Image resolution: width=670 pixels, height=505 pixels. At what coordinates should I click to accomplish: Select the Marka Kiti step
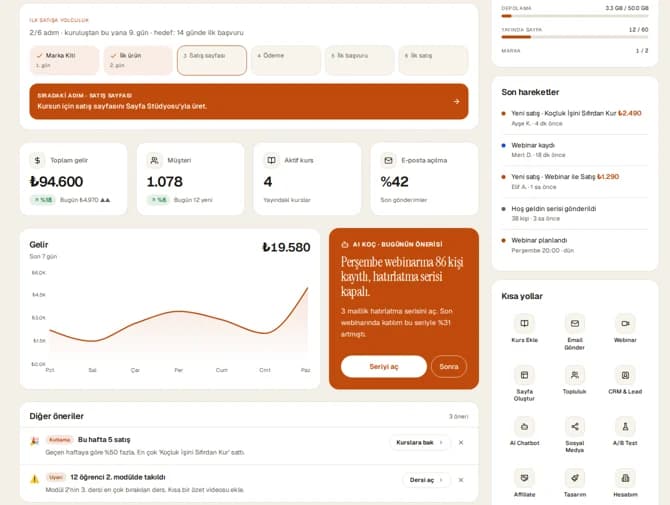(64, 60)
